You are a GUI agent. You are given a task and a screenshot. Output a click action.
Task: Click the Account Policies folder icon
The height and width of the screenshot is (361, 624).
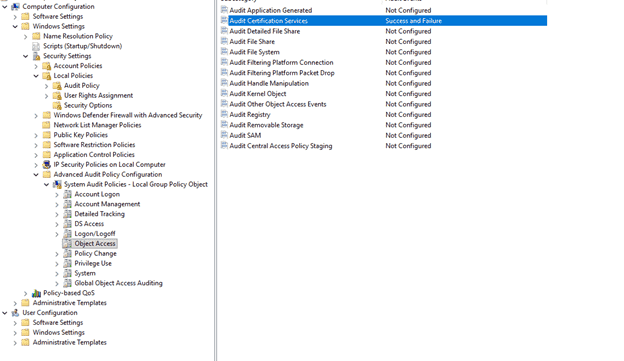[47, 66]
